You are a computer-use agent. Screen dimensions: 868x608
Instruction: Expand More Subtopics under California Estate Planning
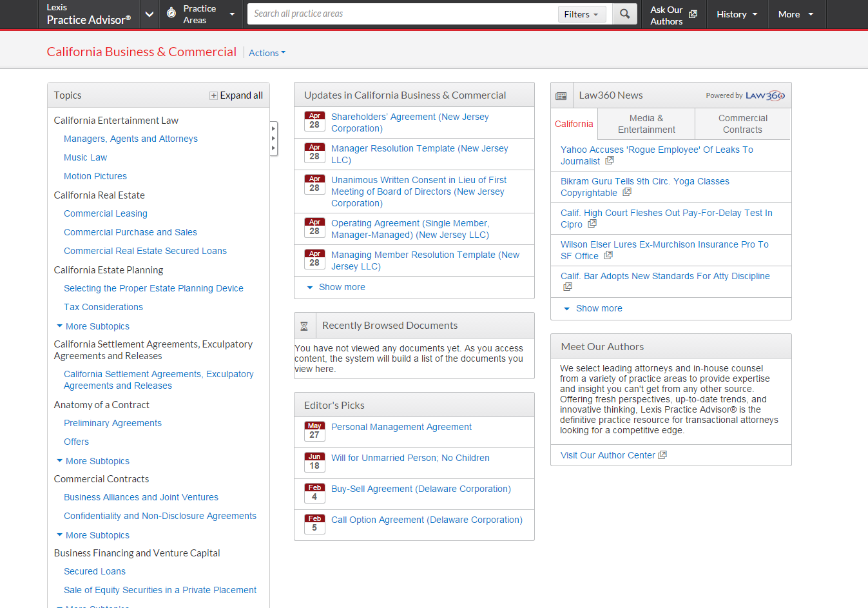coord(93,326)
